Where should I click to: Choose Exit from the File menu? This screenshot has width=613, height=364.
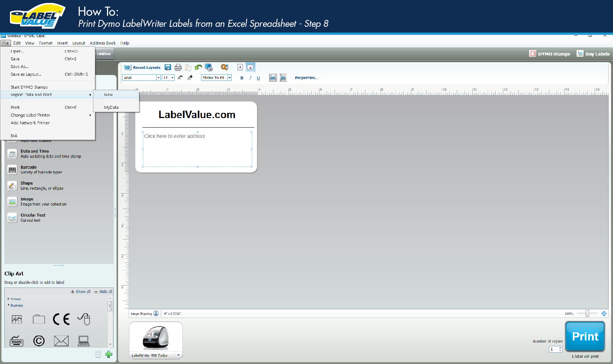pyautogui.click(x=48, y=136)
